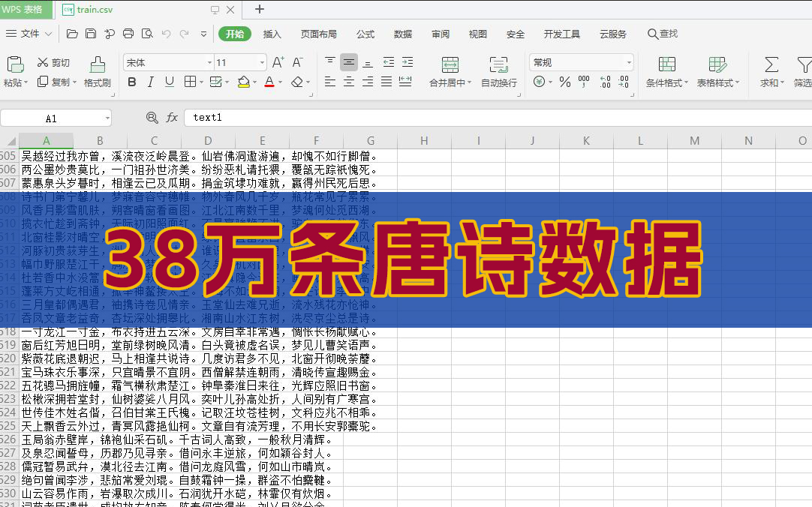Viewport: 812px width, 507px height.
Task: Select the Format Painter (格式刷) tool
Action: [98, 72]
